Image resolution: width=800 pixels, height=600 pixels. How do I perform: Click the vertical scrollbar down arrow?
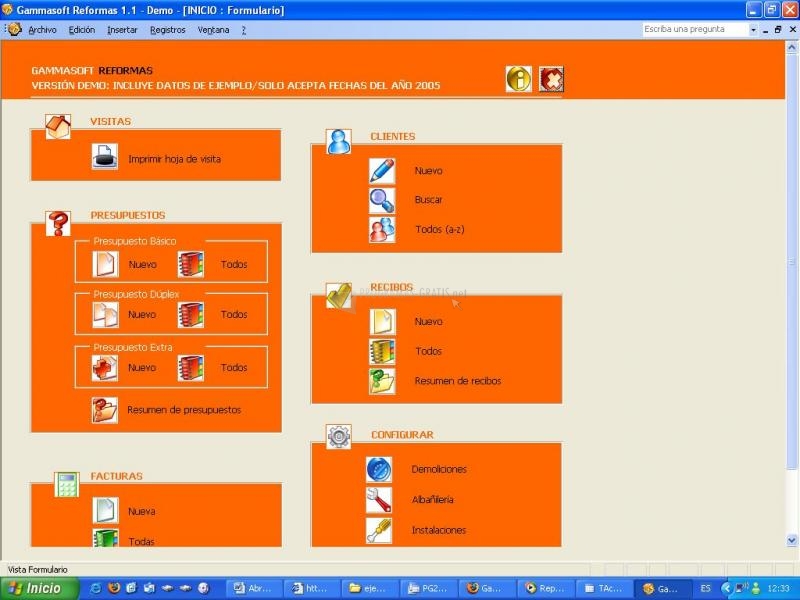[x=792, y=540]
